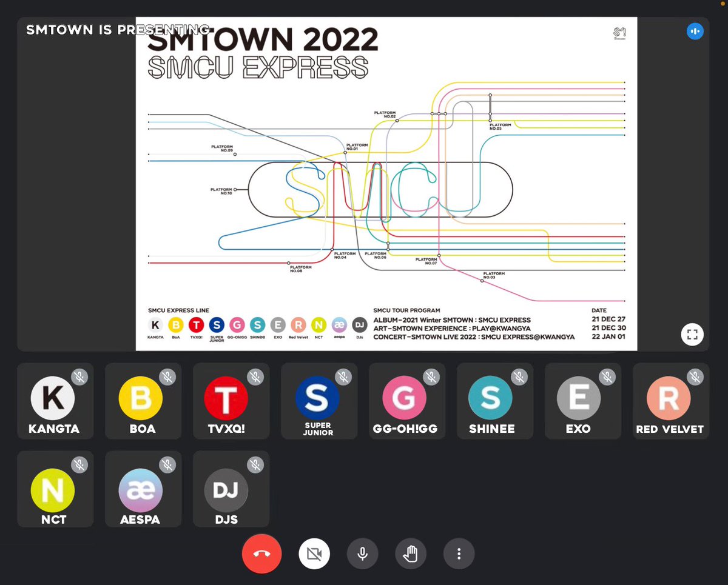
Task: Click the muted mic icon on GG-OH!GG tile
Action: point(431,377)
